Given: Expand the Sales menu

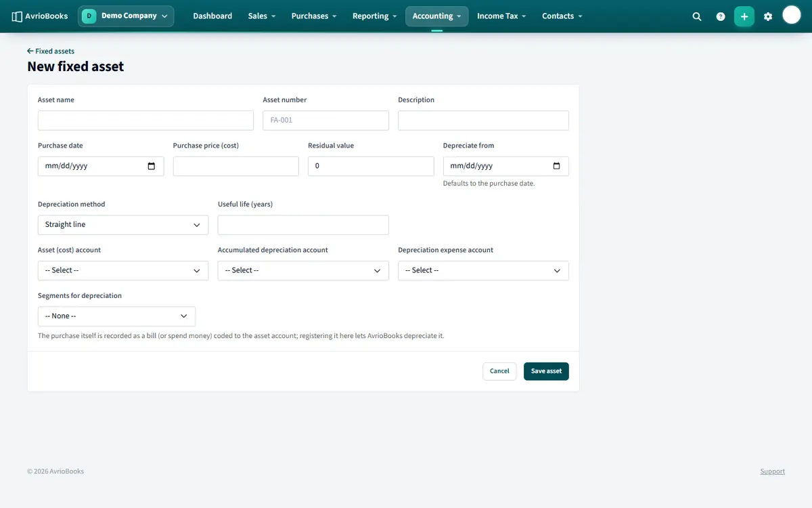Looking at the screenshot, I should (x=262, y=16).
